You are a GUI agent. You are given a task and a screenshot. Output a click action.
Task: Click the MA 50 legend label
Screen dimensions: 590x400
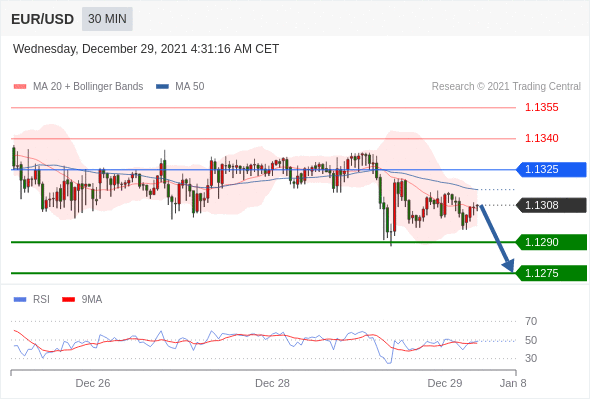(190, 87)
